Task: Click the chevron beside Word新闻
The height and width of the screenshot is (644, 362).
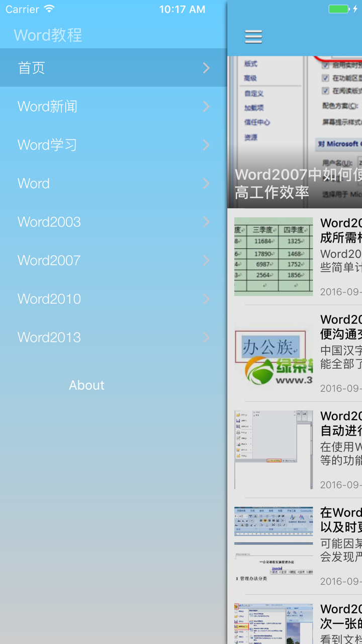Action: [206, 106]
